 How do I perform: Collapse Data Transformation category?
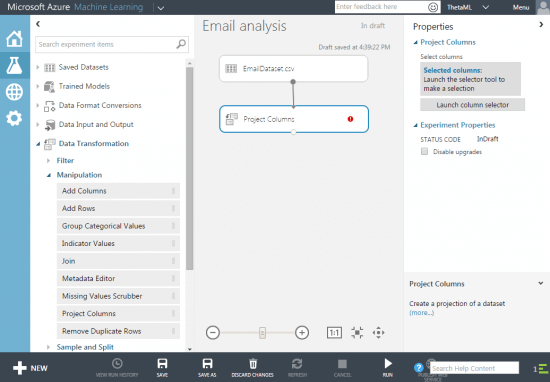pyautogui.click(x=38, y=143)
